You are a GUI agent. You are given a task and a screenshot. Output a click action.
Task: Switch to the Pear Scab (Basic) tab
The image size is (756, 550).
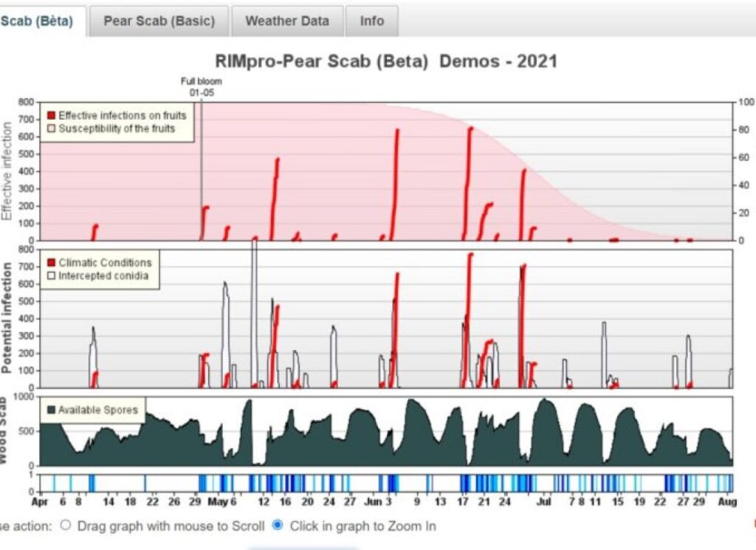(159, 21)
